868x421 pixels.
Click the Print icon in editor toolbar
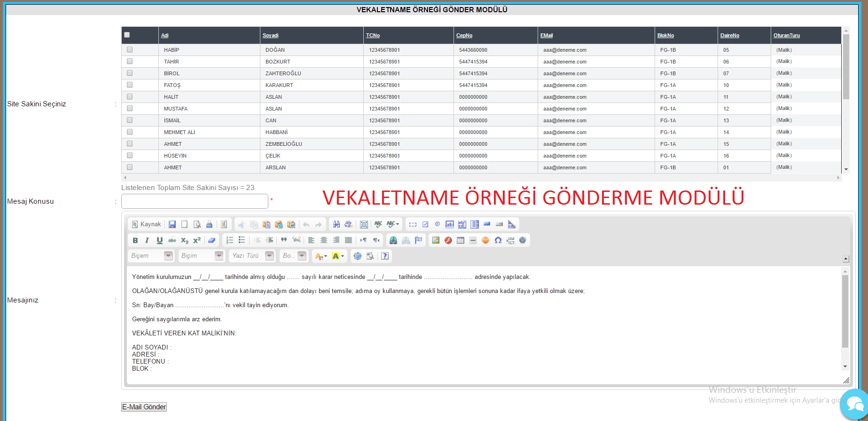[x=209, y=224]
